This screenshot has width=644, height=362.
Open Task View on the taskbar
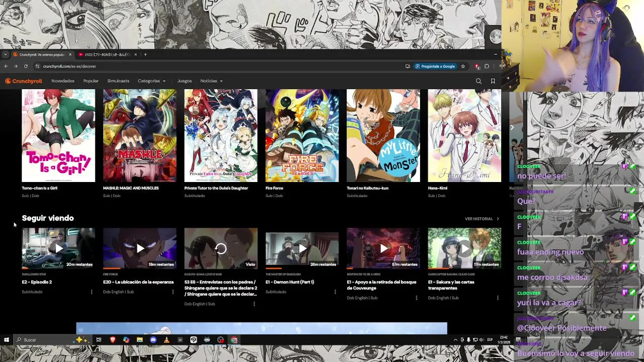pyautogui.click(x=99, y=340)
